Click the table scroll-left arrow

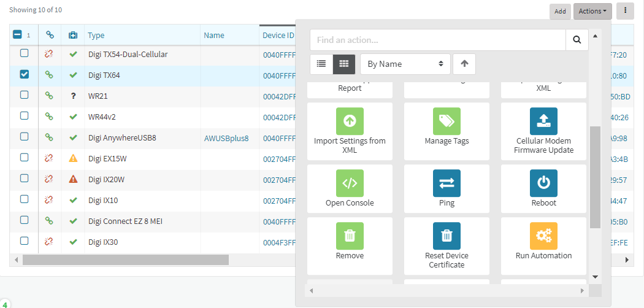(x=17, y=260)
